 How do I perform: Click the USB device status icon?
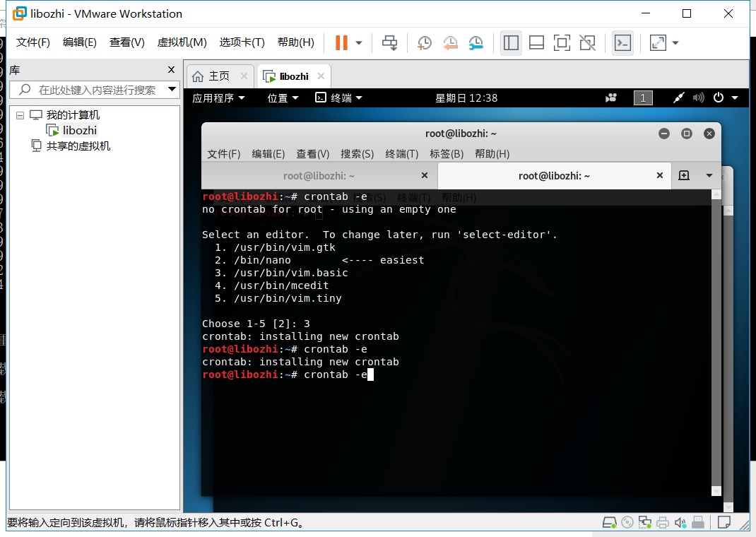697,522
